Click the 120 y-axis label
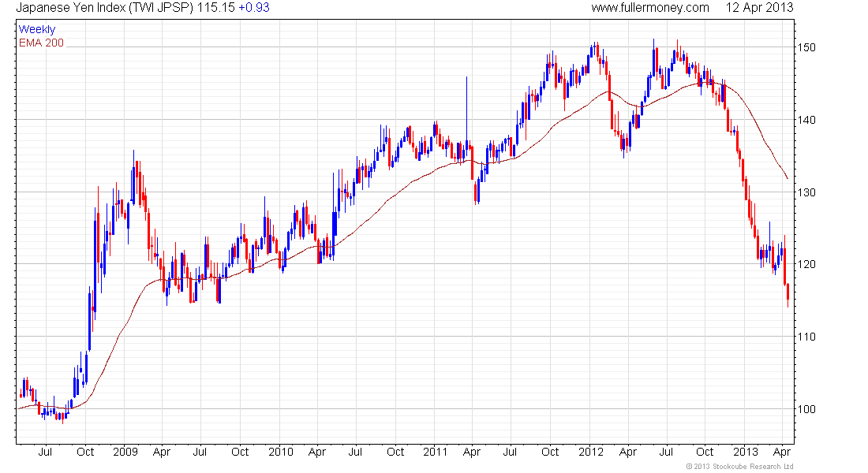The height and width of the screenshot is (473, 868). [x=806, y=264]
